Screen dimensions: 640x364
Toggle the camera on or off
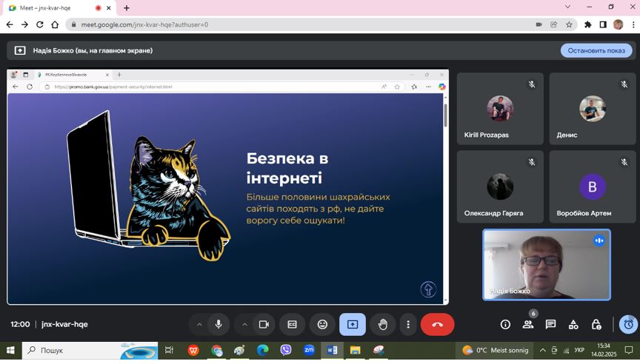[263, 324]
